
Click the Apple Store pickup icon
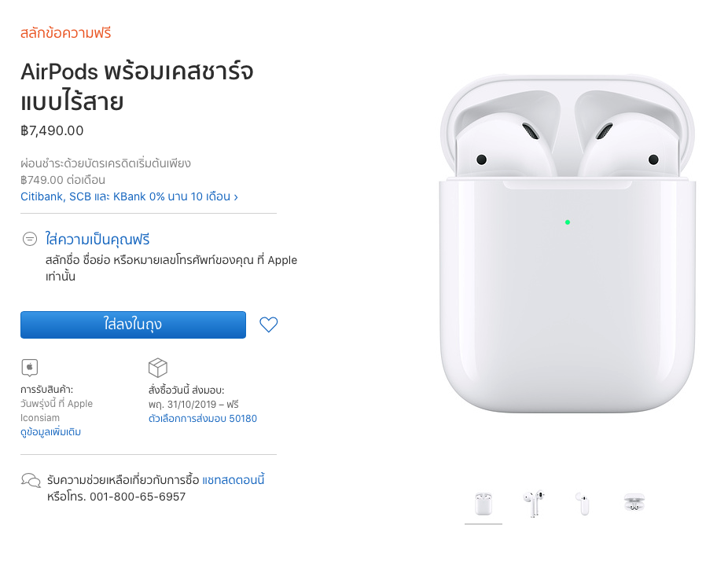(30, 368)
